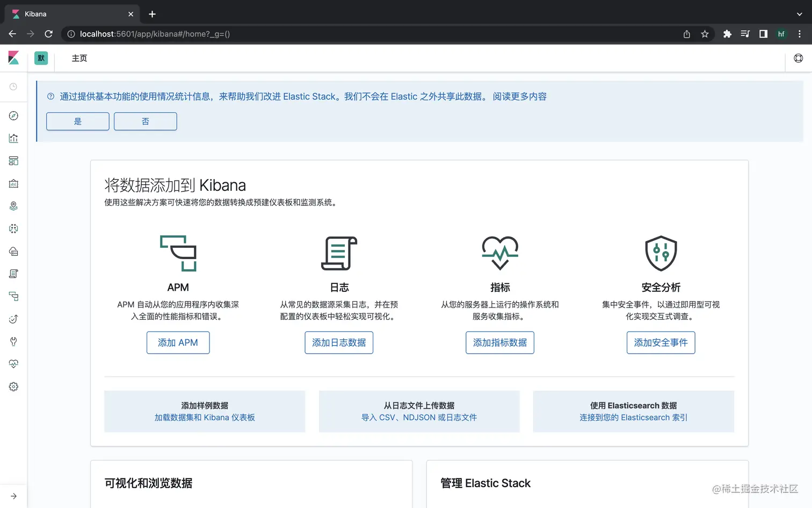Open Uptime icon in sidebar

[x=13, y=319]
